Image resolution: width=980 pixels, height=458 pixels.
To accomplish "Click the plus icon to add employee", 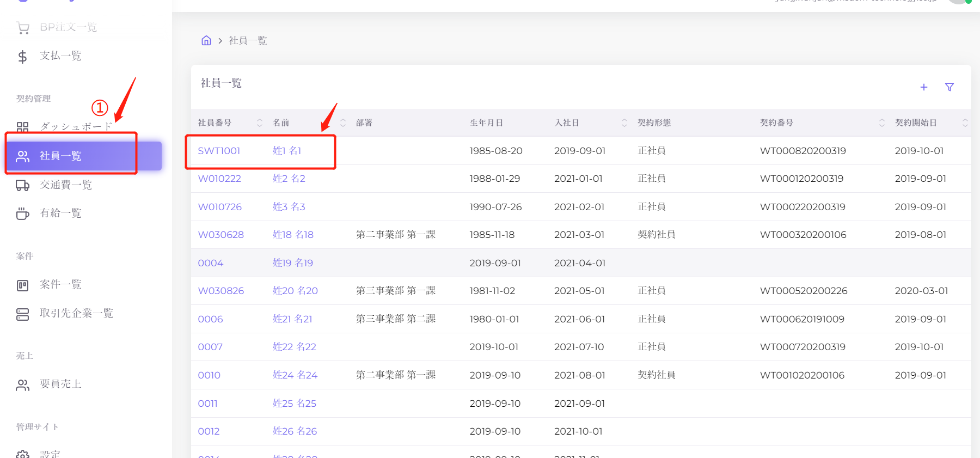I will click(x=923, y=87).
